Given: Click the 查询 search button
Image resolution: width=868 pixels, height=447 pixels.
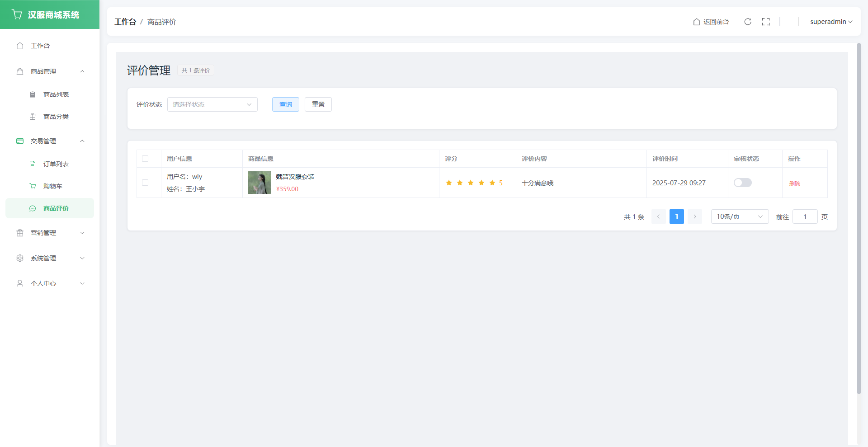Looking at the screenshot, I should click(285, 104).
